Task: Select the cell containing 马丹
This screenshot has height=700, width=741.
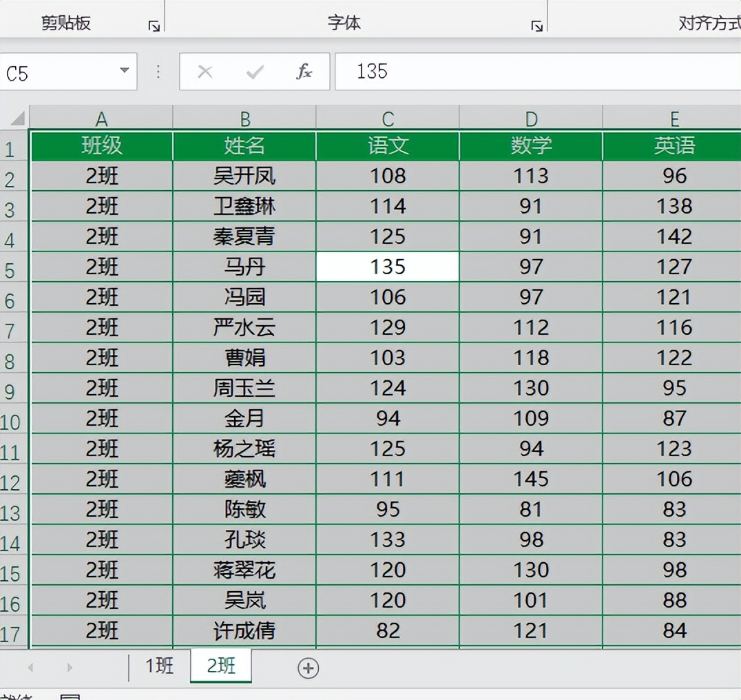Action: click(244, 267)
